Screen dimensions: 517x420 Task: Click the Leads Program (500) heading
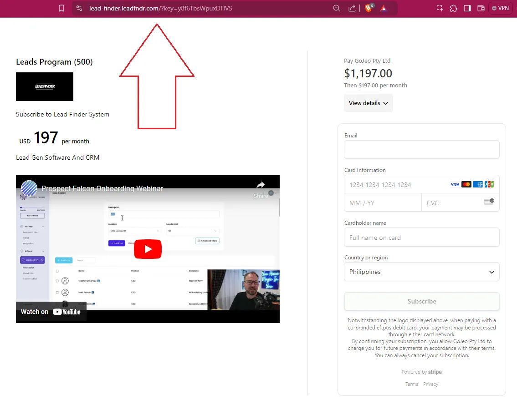coord(54,62)
